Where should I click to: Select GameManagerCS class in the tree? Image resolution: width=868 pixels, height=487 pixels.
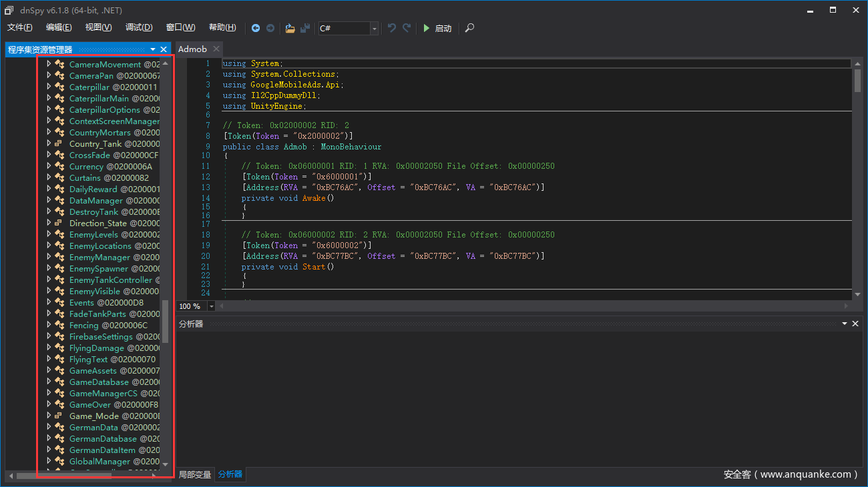pos(103,394)
